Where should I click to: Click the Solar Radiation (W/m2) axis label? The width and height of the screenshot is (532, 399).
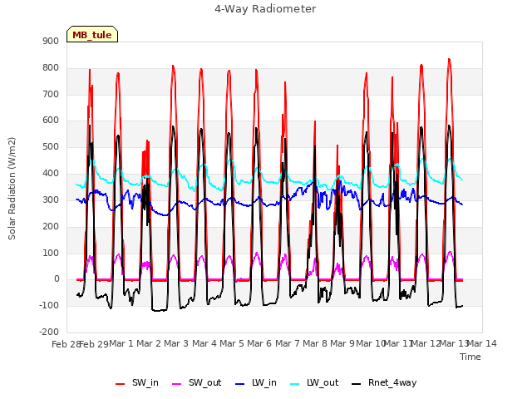point(12,189)
